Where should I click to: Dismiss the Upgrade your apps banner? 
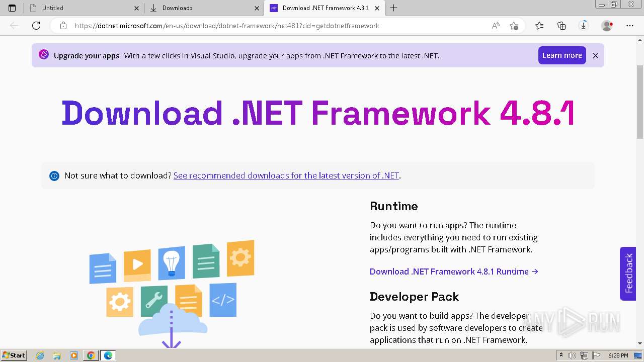tap(596, 55)
